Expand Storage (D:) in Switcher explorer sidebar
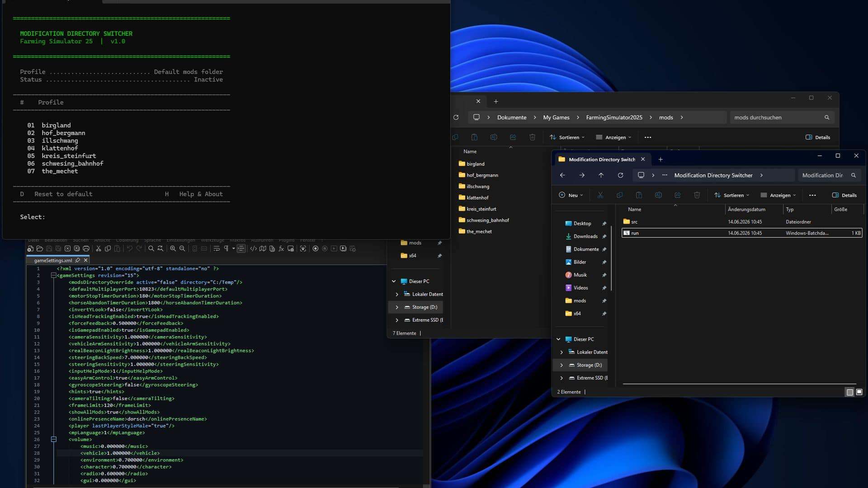 point(561,365)
